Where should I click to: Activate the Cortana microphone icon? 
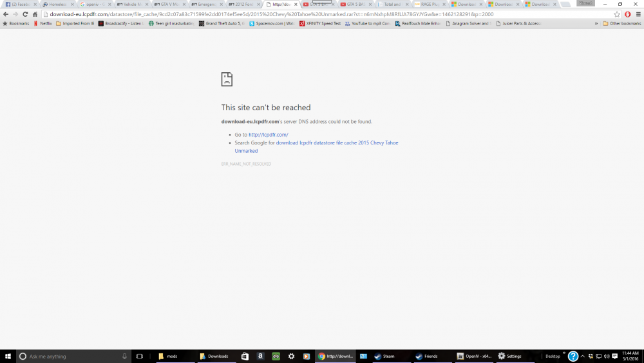pyautogui.click(x=124, y=356)
